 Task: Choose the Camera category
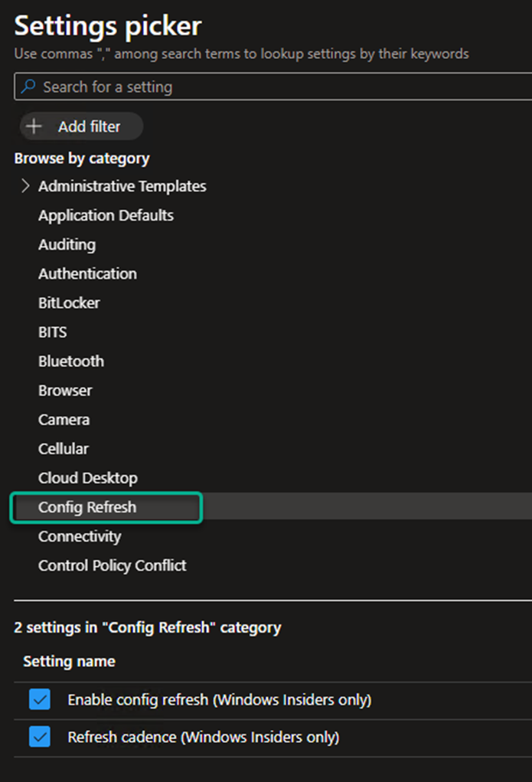[64, 420]
